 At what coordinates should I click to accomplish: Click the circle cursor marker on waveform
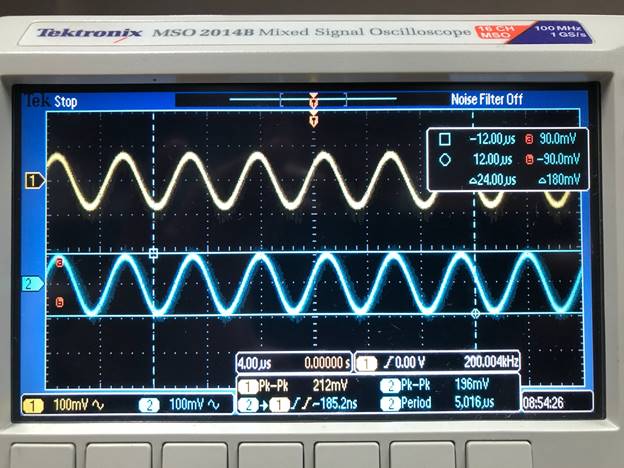pos(475,314)
